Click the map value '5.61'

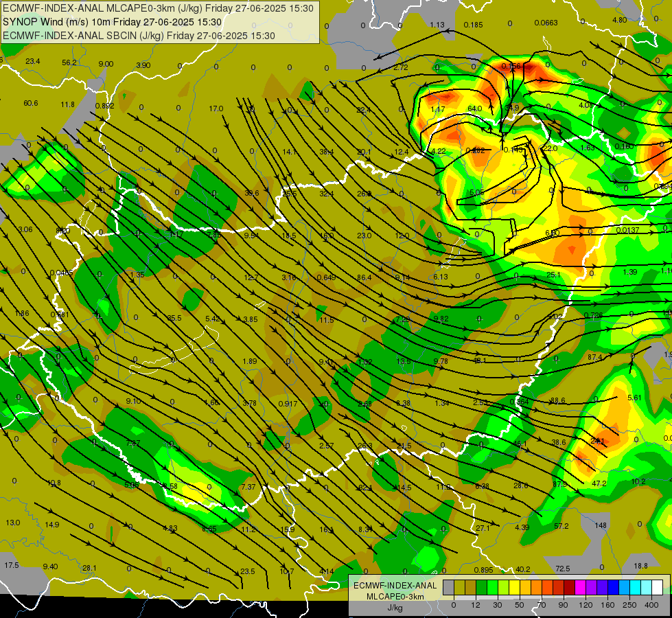coord(635,398)
